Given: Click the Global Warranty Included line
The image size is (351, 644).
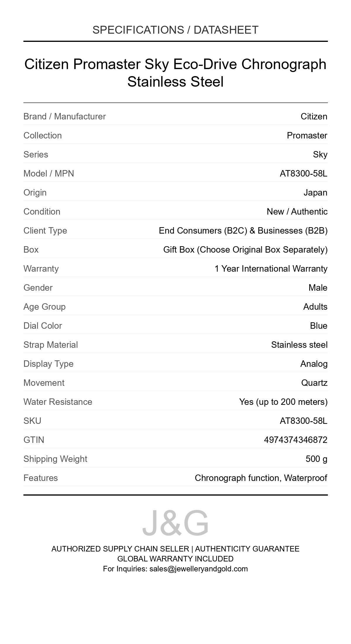Looking at the screenshot, I should tap(175, 559).
